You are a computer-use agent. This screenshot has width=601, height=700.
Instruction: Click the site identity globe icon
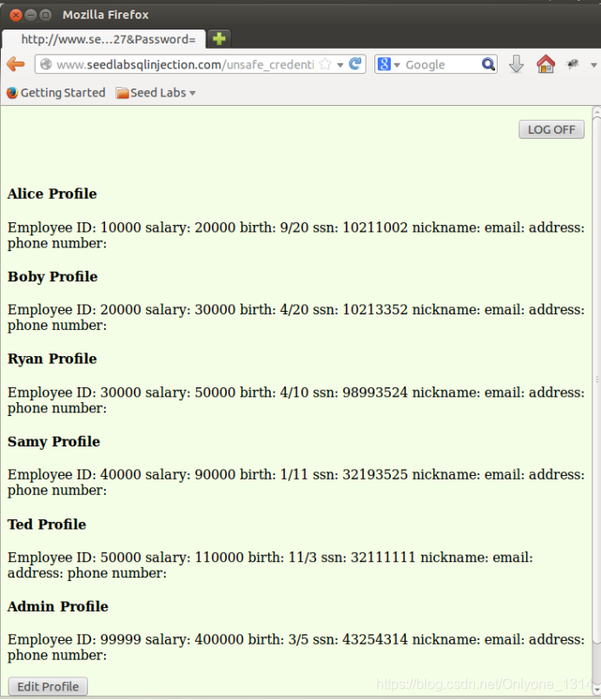pyautogui.click(x=45, y=64)
